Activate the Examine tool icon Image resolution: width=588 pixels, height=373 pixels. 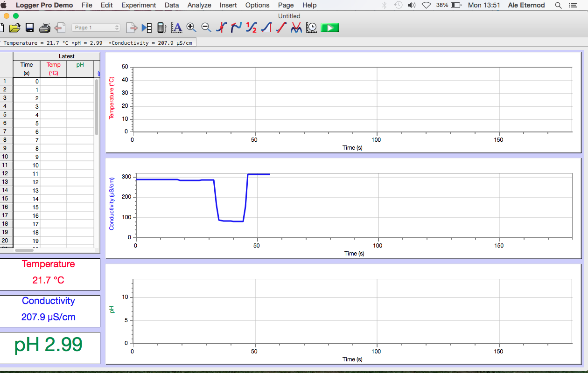pyautogui.click(x=222, y=28)
